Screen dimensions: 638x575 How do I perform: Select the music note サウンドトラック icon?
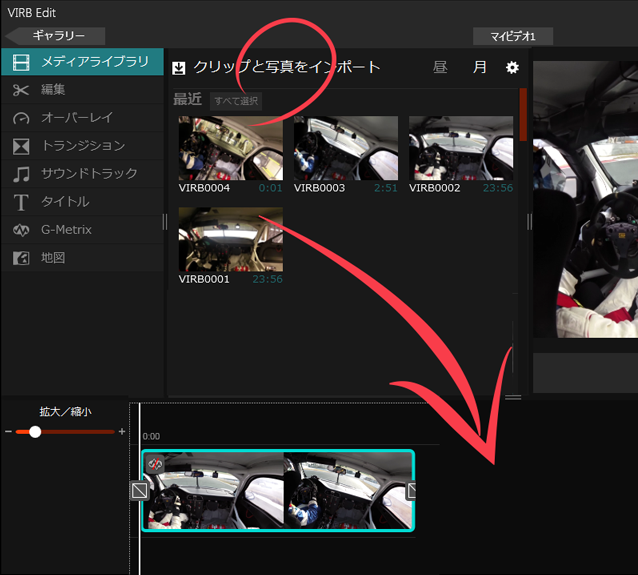tap(21, 174)
